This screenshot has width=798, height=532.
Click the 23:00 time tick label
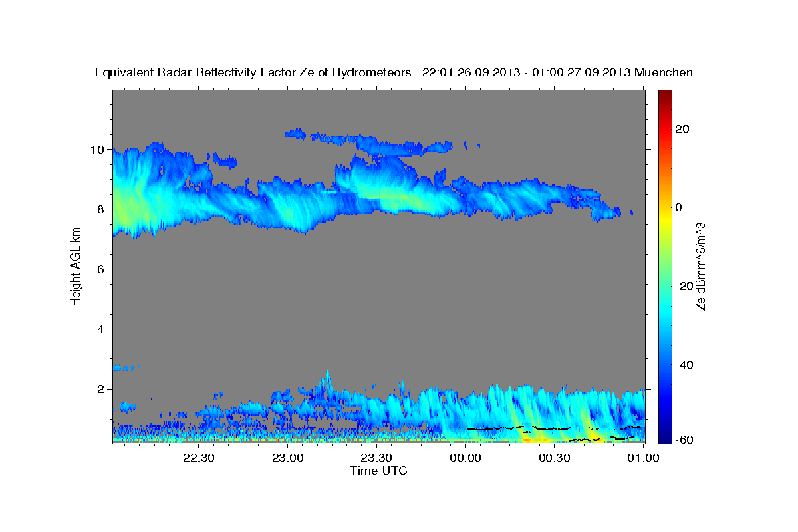point(287,458)
